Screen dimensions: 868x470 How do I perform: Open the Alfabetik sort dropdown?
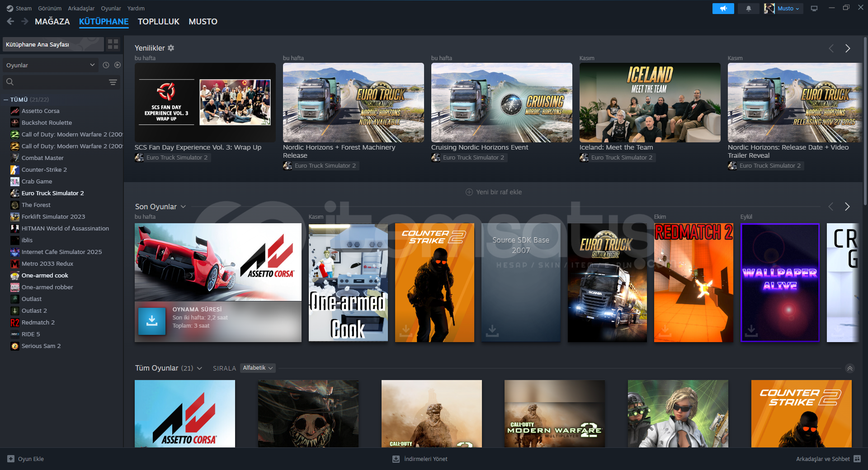pyautogui.click(x=258, y=368)
